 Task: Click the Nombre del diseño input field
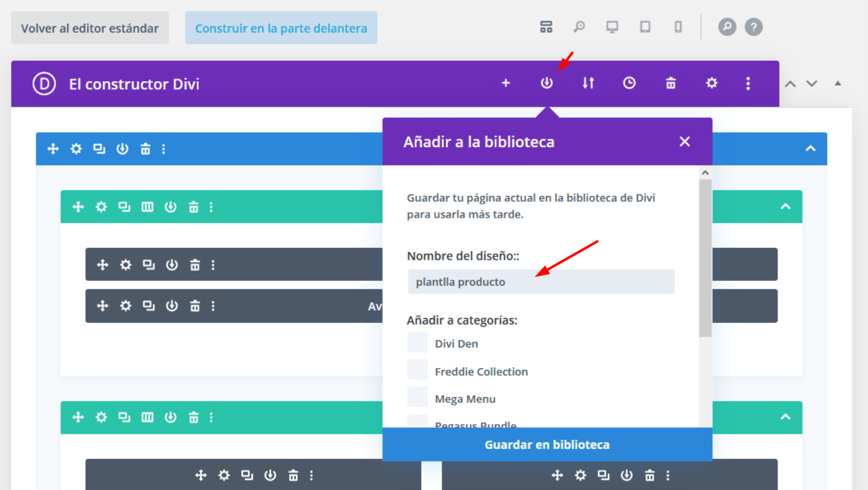coord(541,282)
